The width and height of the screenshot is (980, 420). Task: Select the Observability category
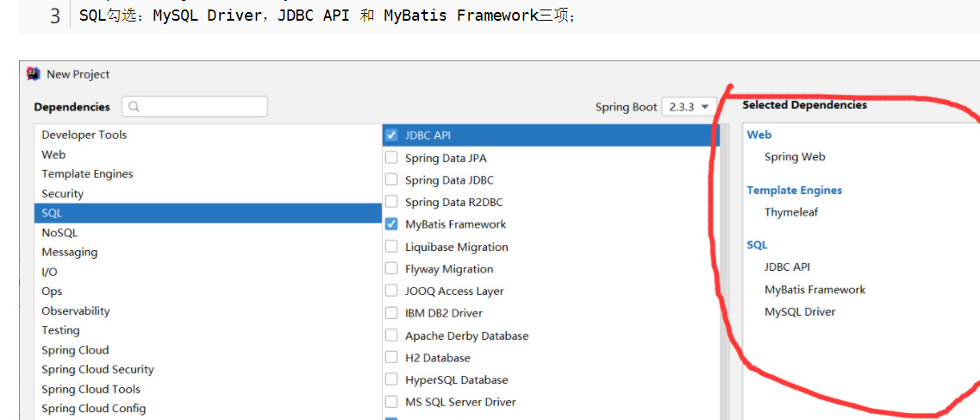point(208,310)
